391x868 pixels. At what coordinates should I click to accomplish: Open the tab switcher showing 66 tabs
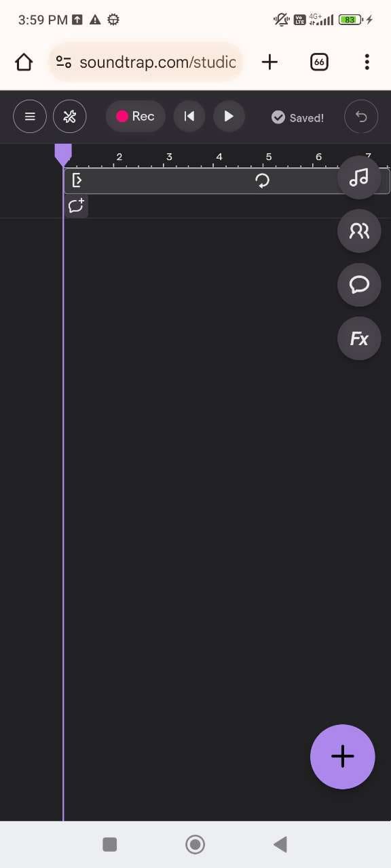point(318,62)
